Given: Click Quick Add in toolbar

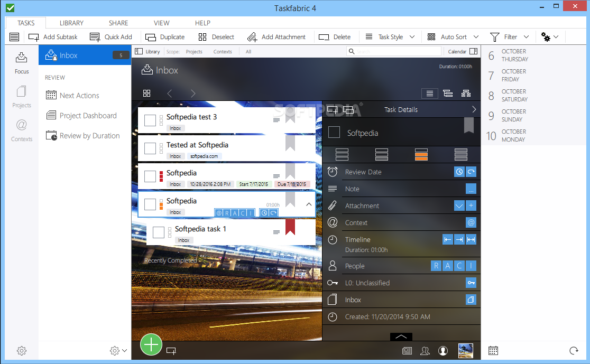Looking at the screenshot, I should 111,37.
